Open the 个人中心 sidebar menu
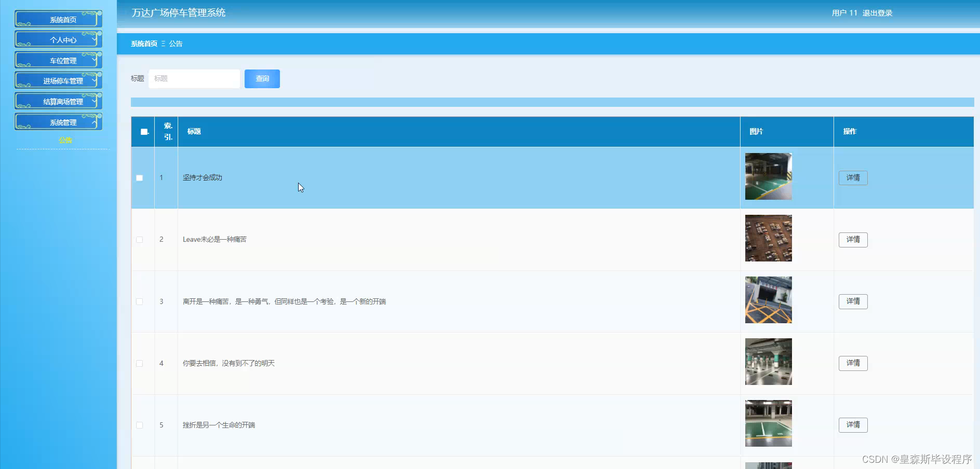Viewport: 980px width, 469px height. click(58, 39)
